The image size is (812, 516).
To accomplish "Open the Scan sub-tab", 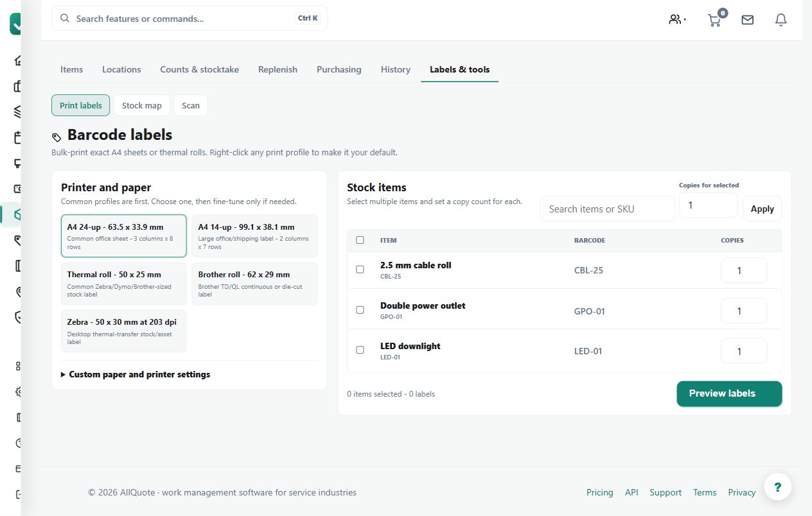I will click(191, 105).
